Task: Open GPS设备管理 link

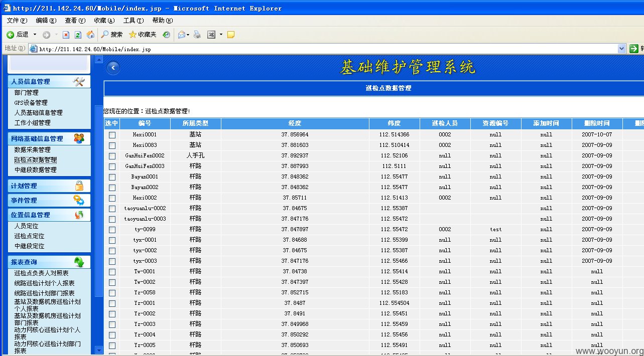Action: coord(31,103)
